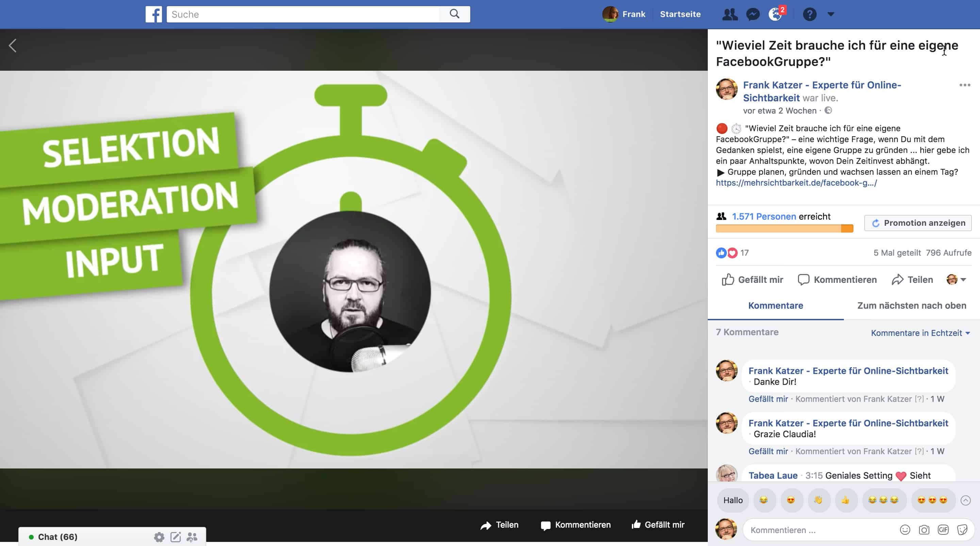
Task: Attach a photo via camera icon
Action: point(924,530)
